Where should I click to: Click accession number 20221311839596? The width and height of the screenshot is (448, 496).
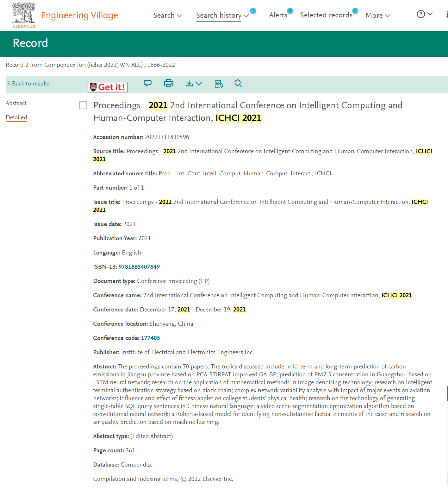(x=167, y=137)
